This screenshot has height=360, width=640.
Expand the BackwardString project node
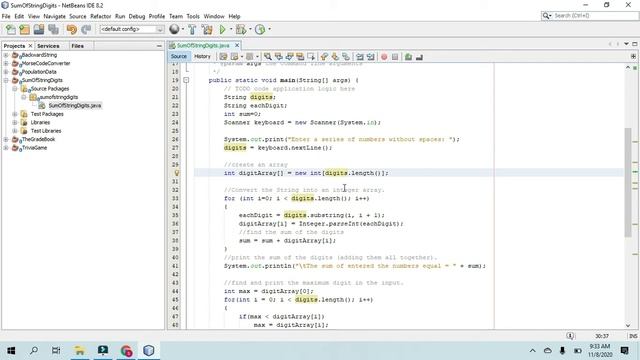6,55
